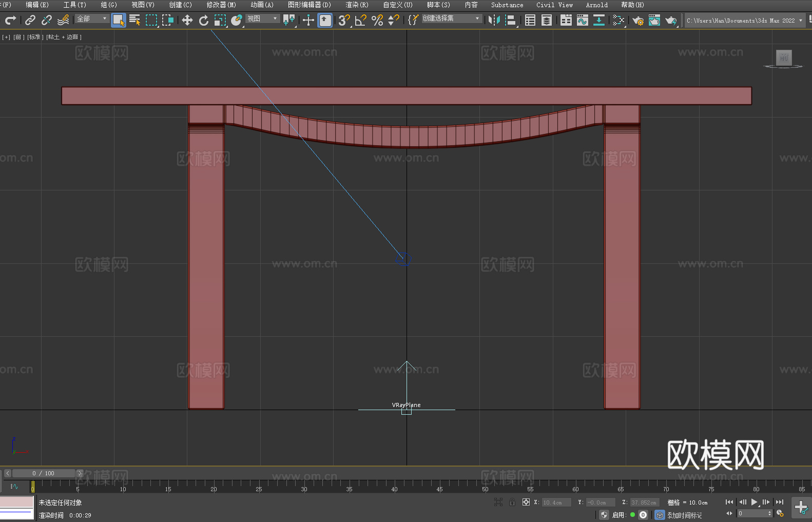Screen dimensions: 812x522
Task: Click the time slider 0 / 100 handle
Action: pos(44,473)
